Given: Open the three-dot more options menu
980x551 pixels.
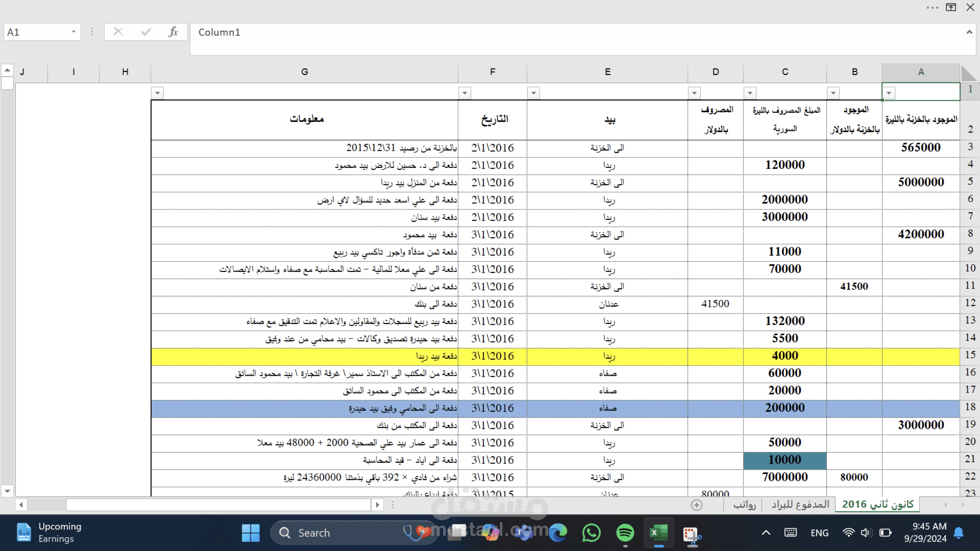Looking at the screenshot, I should pyautogui.click(x=933, y=8).
